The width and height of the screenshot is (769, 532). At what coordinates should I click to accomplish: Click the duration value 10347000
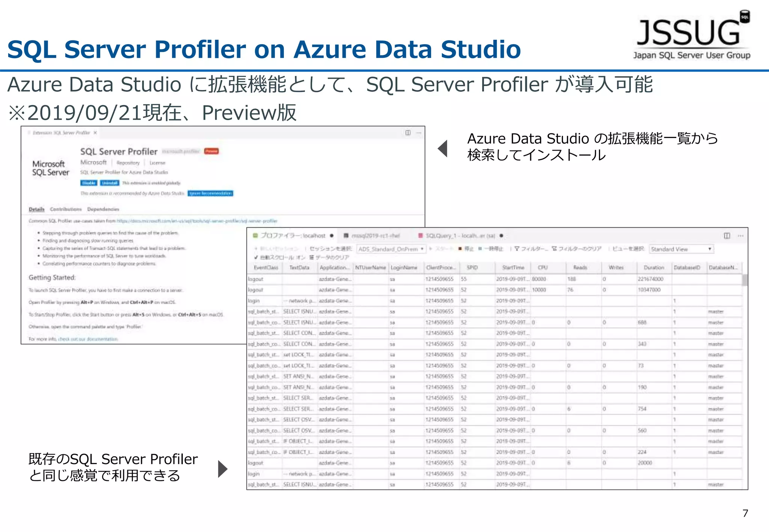(x=649, y=290)
